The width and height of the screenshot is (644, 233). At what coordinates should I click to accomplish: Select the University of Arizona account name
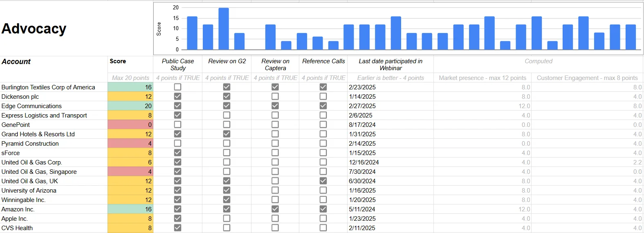coord(29,191)
